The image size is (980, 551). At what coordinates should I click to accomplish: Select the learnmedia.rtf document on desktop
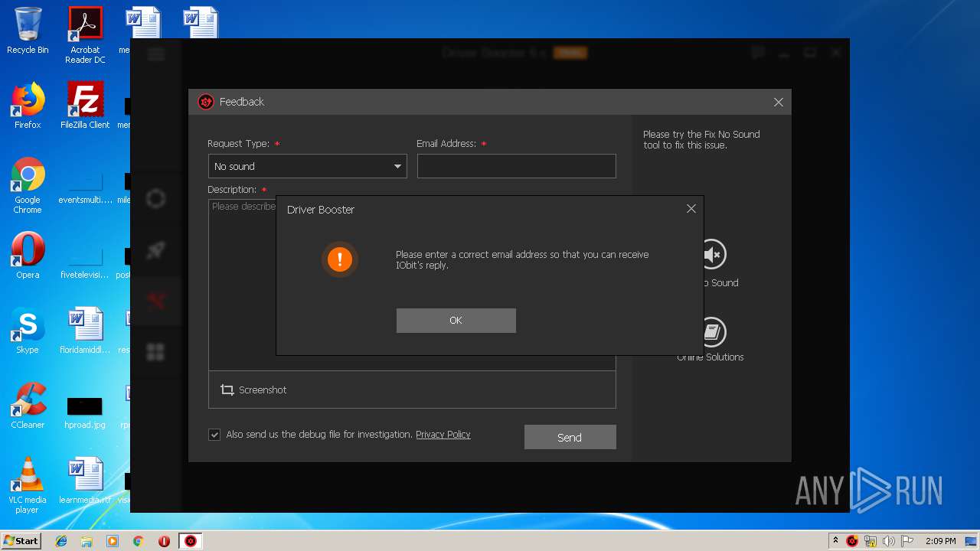pos(85,481)
